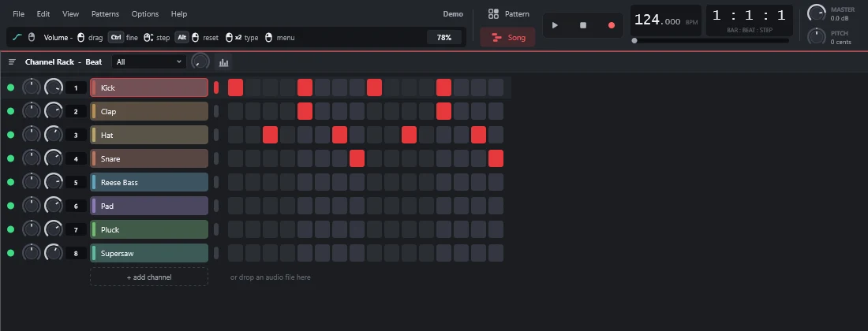The image size is (868, 331).
Task: Open the Patterns menu
Action: 105,14
